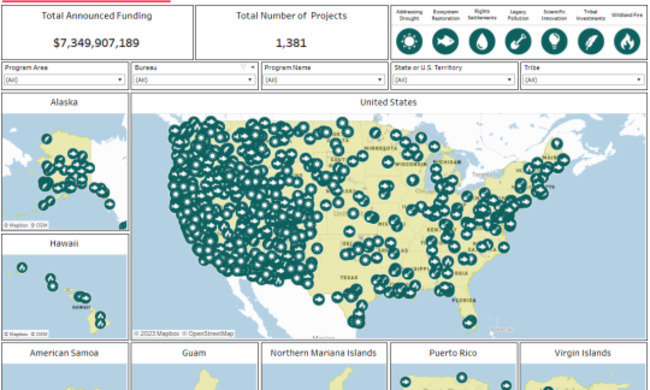Click the Northern Mariana Islands map thumbnail
The height and width of the screenshot is (390, 650).
click(x=324, y=377)
